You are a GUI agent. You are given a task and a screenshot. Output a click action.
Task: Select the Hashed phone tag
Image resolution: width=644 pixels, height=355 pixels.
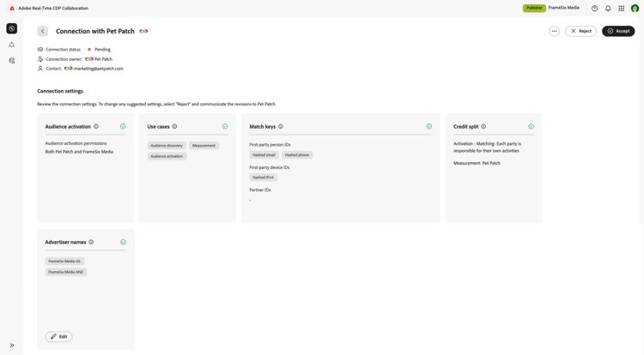[297, 155]
